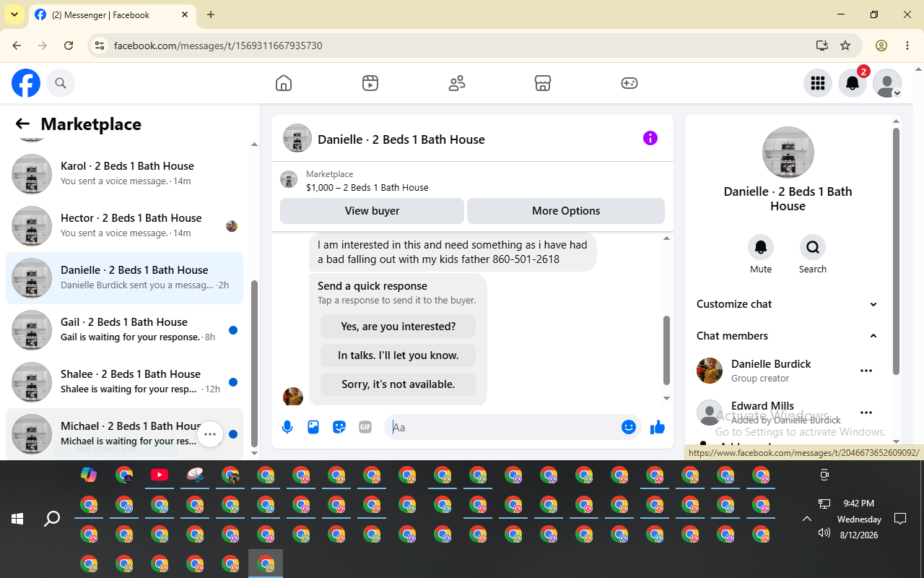Open a new browser tab
The width and height of the screenshot is (924, 578).
point(211,14)
